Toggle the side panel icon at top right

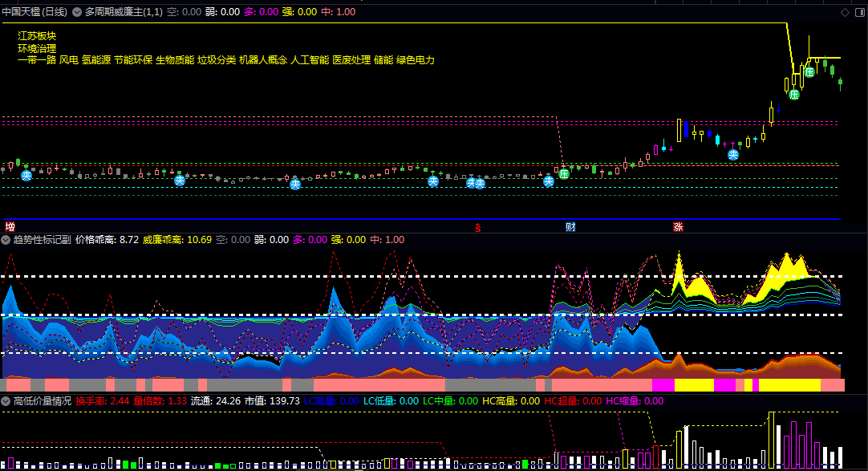coord(858,13)
